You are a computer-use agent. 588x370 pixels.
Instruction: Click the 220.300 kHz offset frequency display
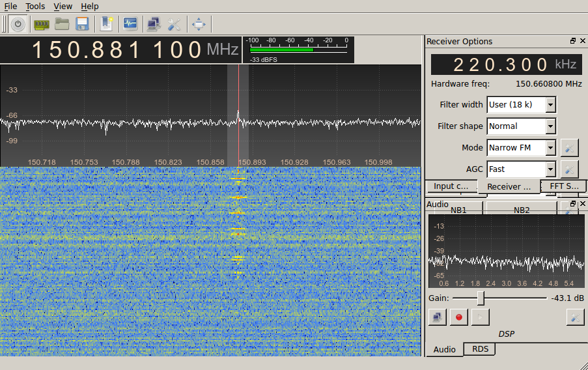click(x=501, y=64)
